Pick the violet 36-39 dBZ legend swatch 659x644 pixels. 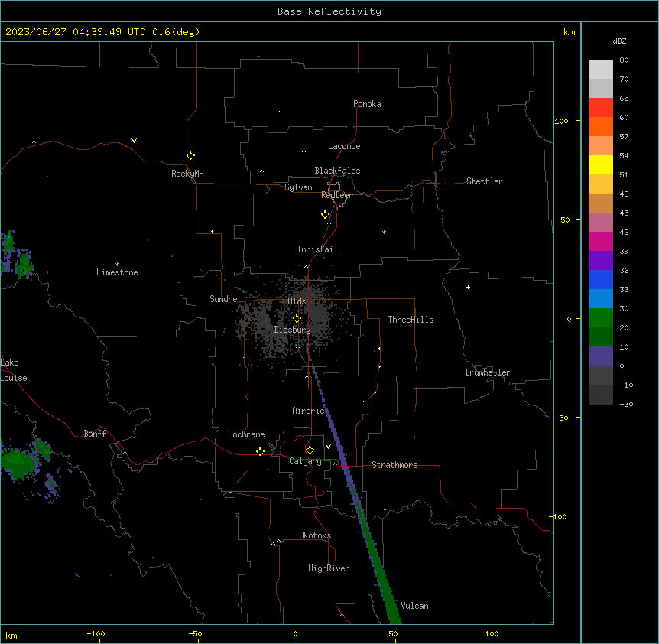coord(601,261)
